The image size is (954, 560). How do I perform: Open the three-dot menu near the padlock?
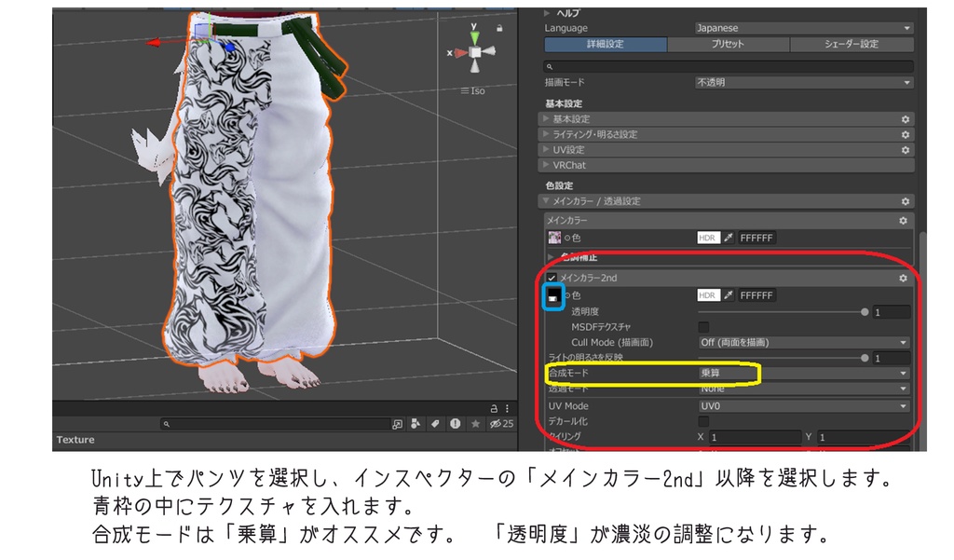(508, 409)
